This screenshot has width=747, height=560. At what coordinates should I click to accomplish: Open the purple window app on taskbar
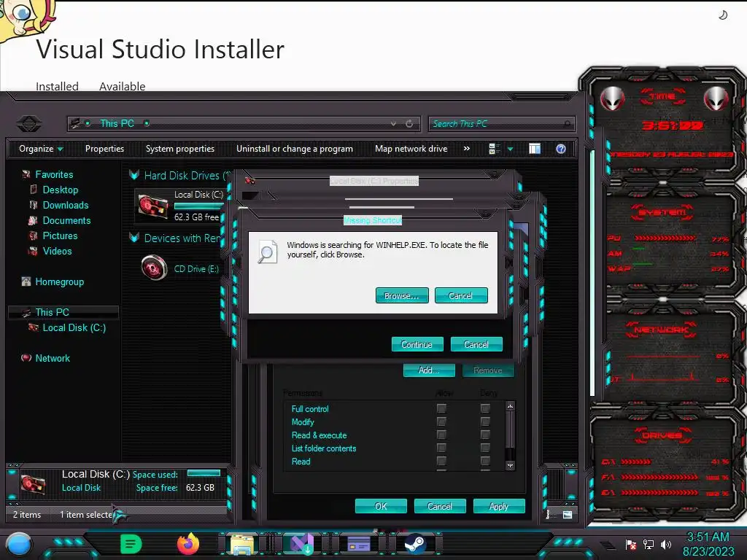359,544
